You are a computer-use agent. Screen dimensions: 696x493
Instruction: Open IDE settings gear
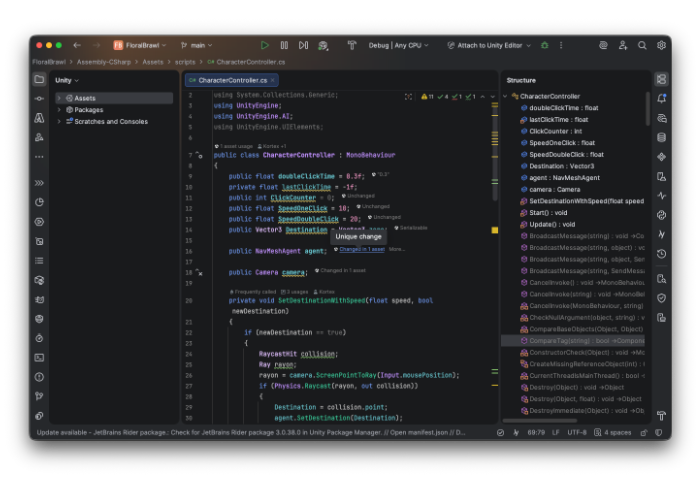pyautogui.click(x=661, y=45)
